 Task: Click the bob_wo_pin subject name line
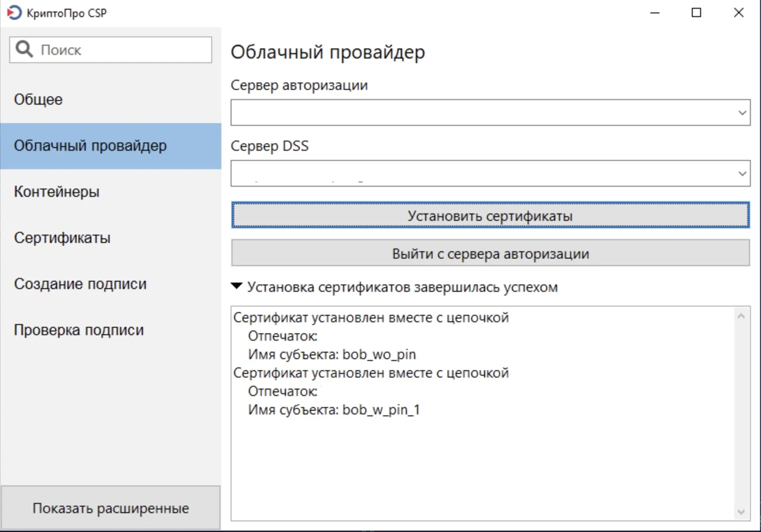tap(332, 355)
